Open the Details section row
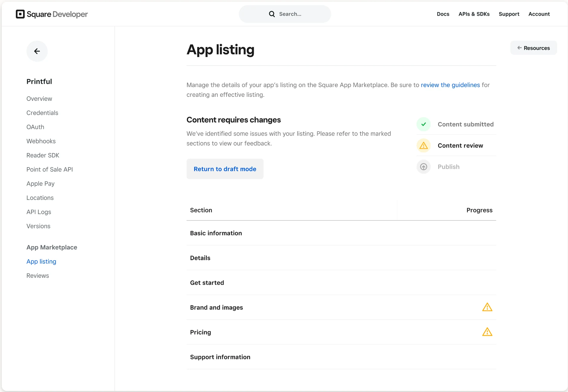Screen dimensions: 568x392 pyautogui.click(x=341, y=258)
